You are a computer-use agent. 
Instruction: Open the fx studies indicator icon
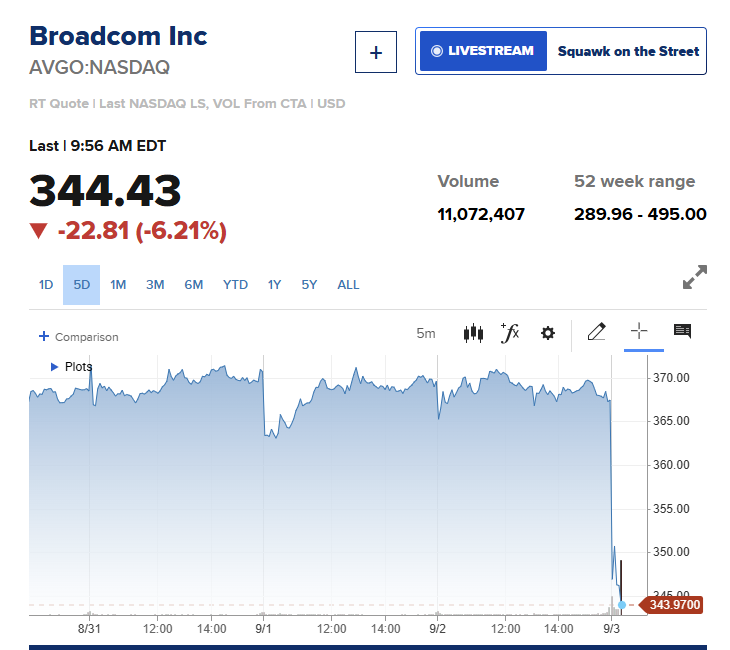[x=510, y=333]
